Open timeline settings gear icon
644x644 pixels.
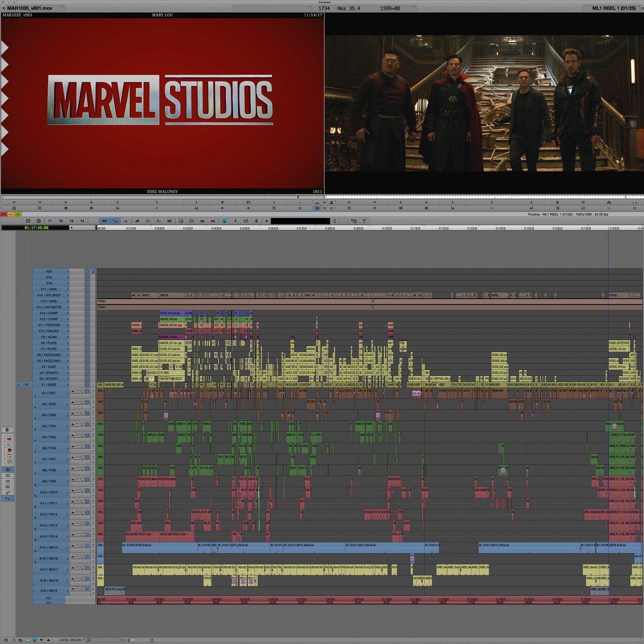pos(354,221)
